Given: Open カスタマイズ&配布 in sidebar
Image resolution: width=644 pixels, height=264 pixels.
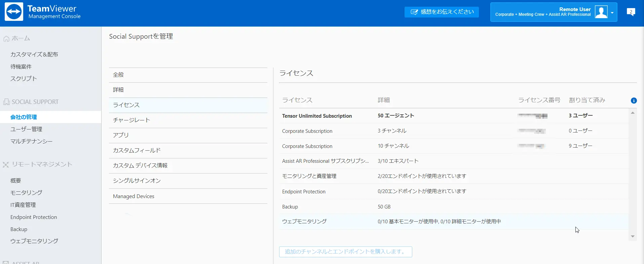Looking at the screenshot, I should pyautogui.click(x=34, y=54).
